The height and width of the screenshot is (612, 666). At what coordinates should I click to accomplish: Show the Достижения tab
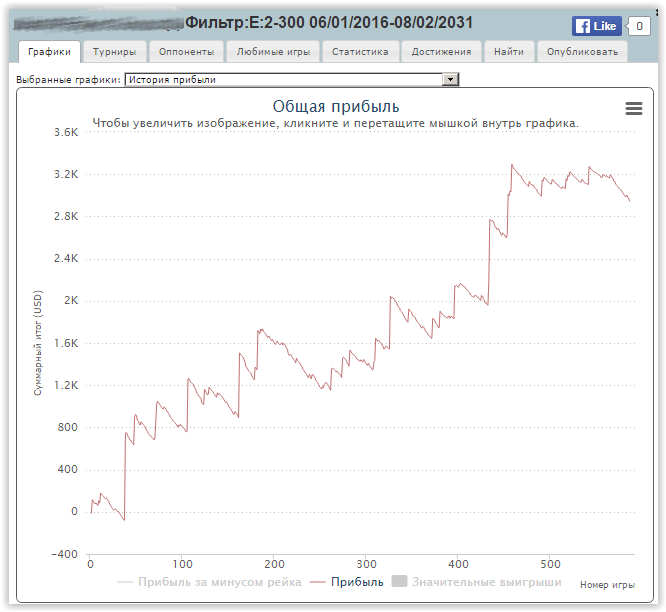coord(441,52)
